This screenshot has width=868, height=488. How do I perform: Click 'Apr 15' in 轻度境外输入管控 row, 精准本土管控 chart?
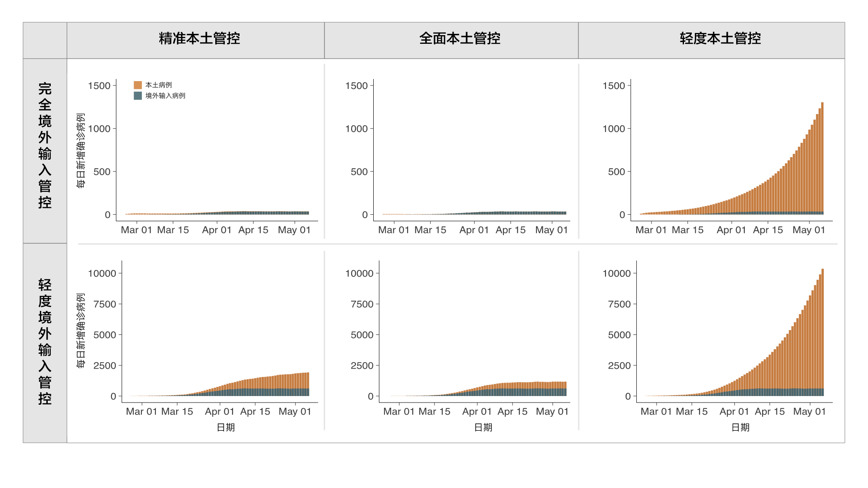click(x=255, y=412)
